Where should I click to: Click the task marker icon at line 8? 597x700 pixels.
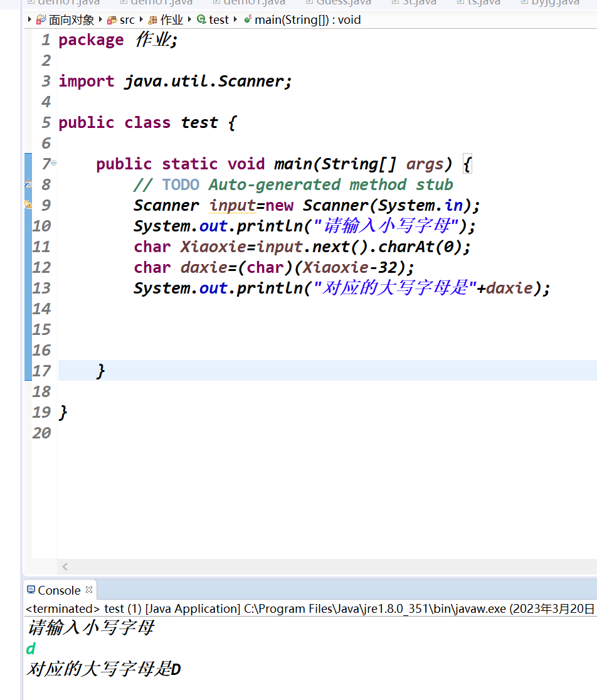coord(28,184)
